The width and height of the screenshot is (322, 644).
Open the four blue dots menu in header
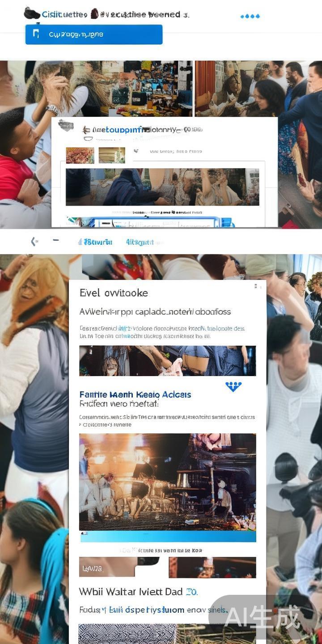tap(250, 16)
